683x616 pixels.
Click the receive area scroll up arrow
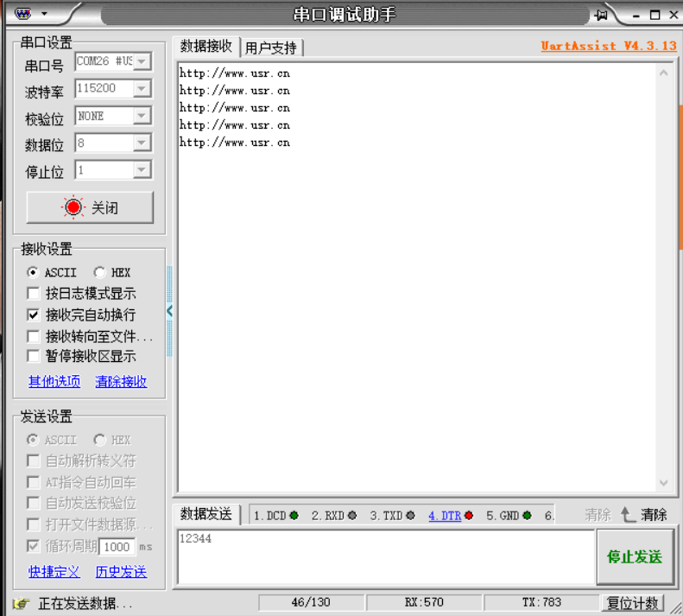(x=663, y=73)
